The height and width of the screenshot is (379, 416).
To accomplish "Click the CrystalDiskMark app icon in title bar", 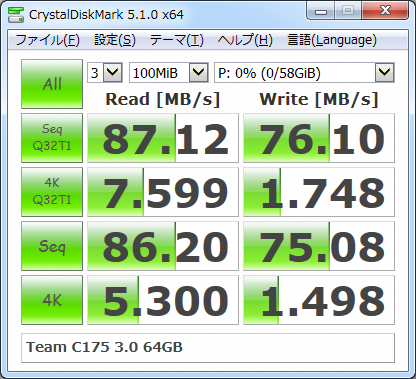I will 16,15.
